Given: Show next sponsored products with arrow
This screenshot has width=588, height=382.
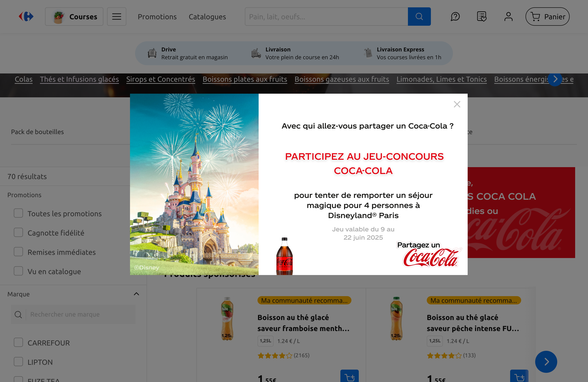Looking at the screenshot, I should [546, 362].
